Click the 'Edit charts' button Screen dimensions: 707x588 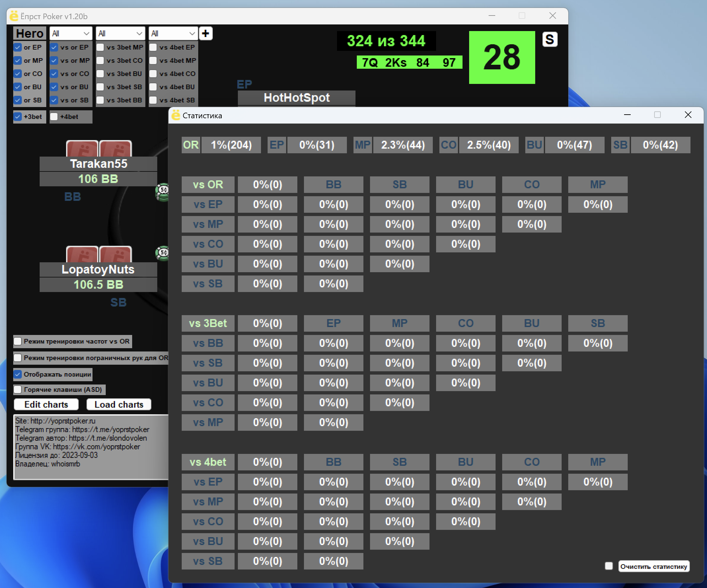tap(46, 404)
